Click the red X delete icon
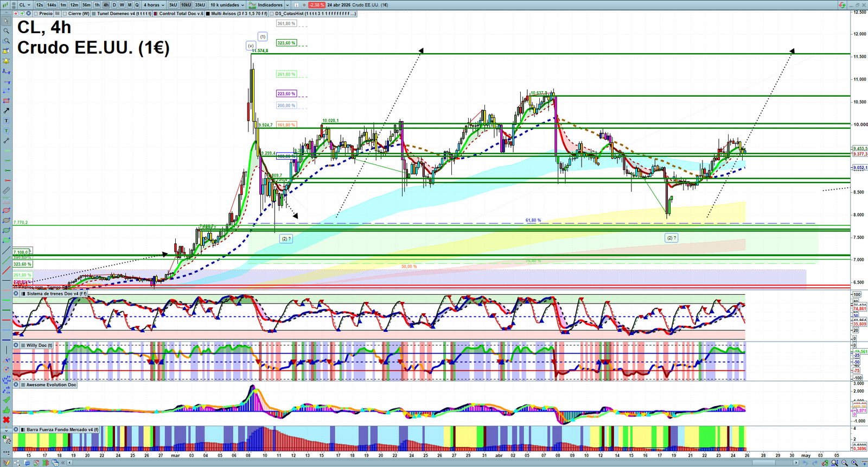 6,420
